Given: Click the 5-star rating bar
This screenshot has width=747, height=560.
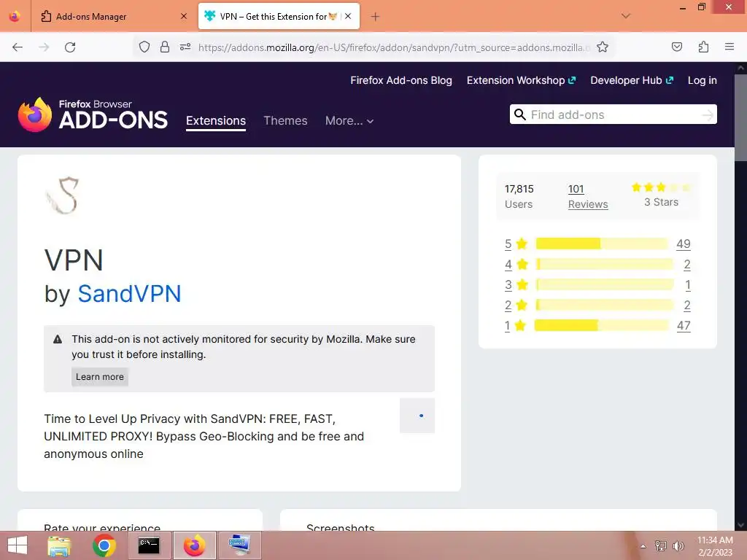Looking at the screenshot, I should 602,244.
